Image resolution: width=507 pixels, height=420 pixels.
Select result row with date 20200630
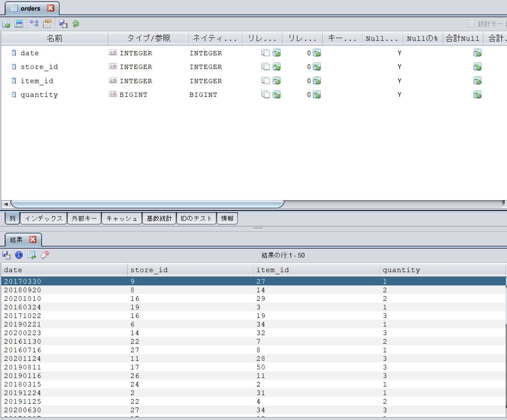coord(254,410)
